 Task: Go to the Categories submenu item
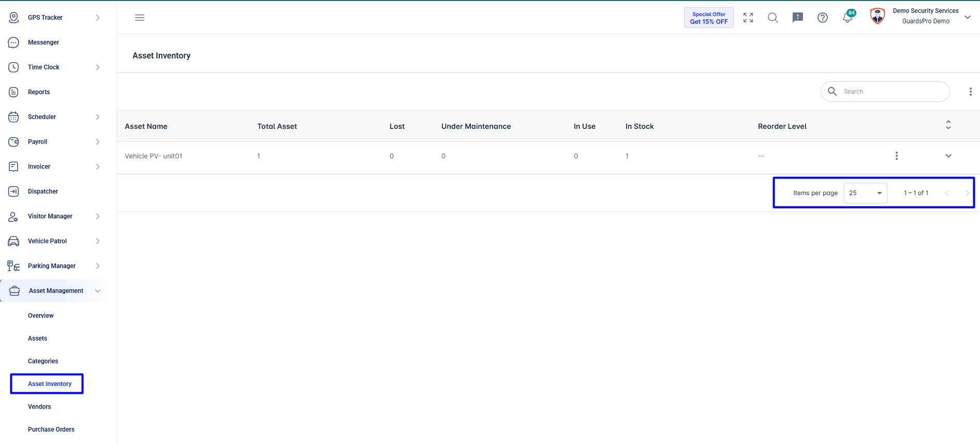click(43, 361)
